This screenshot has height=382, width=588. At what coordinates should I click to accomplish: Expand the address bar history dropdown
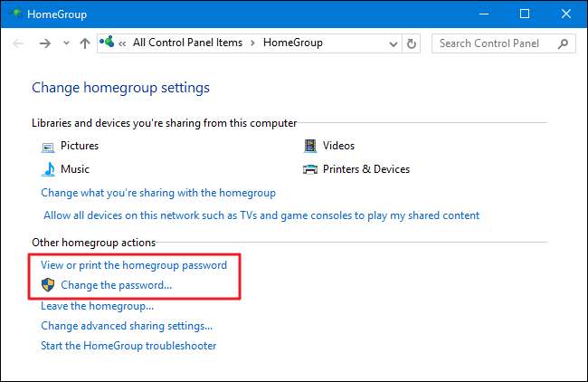[391, 43]
